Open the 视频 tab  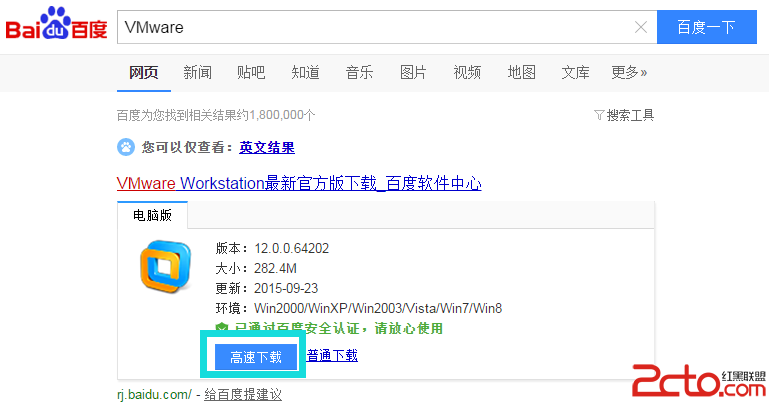pos(467,73)
